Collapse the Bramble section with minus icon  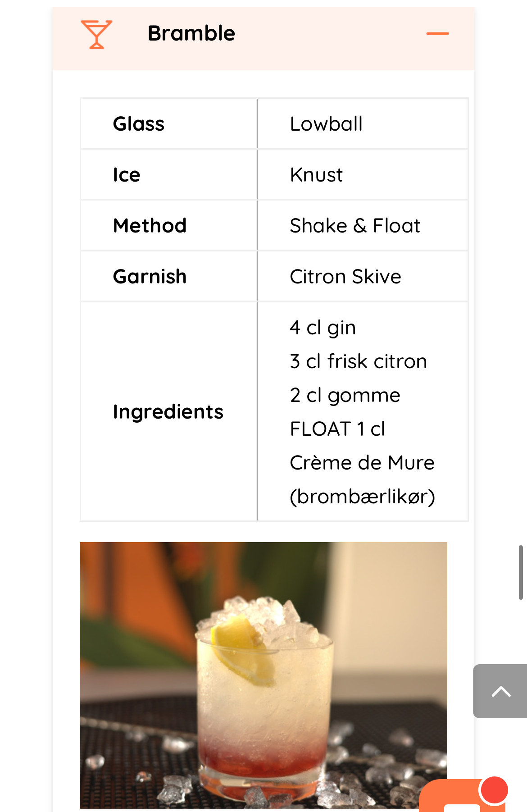437,34
